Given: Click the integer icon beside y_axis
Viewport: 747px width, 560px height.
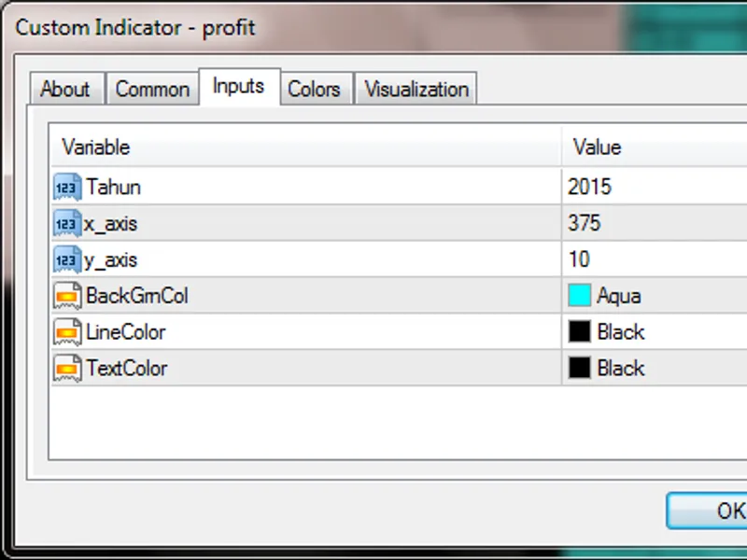Looking at the screenshot, I should 67,259.
